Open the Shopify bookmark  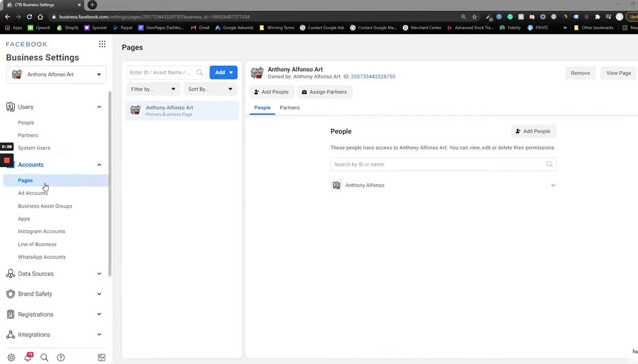pos(68,28)
